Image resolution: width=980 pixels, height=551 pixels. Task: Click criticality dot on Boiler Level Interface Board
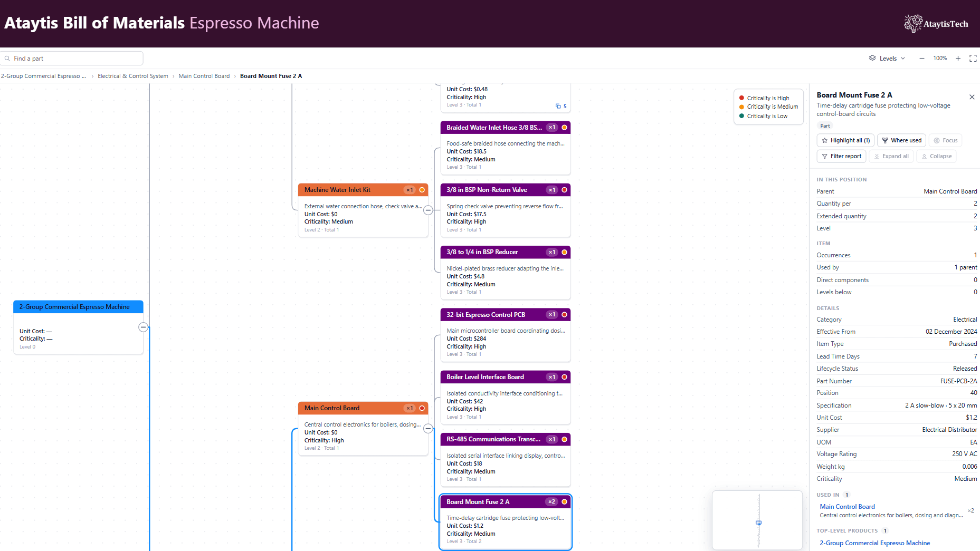coord(564,377)
